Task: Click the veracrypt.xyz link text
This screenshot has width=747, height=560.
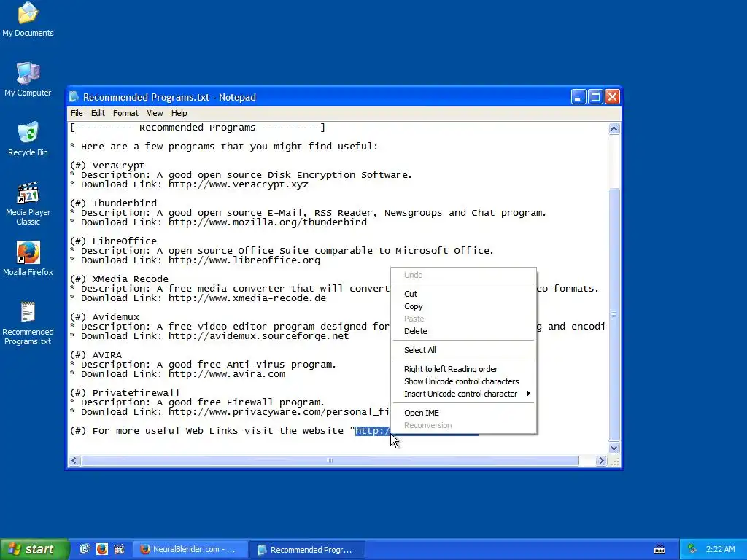Action: 239,184
